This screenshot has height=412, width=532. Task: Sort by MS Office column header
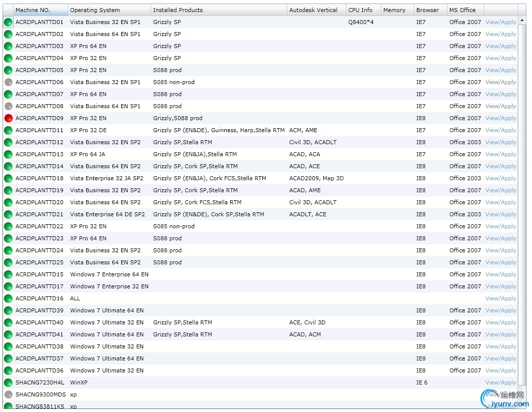(x=466, y=10)
